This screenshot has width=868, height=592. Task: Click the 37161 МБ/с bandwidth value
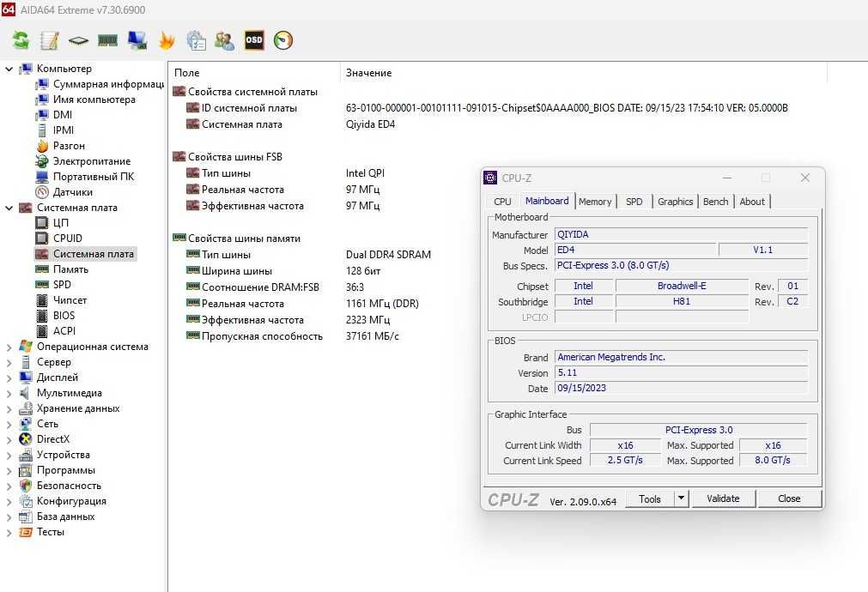[x=372, y=336]
